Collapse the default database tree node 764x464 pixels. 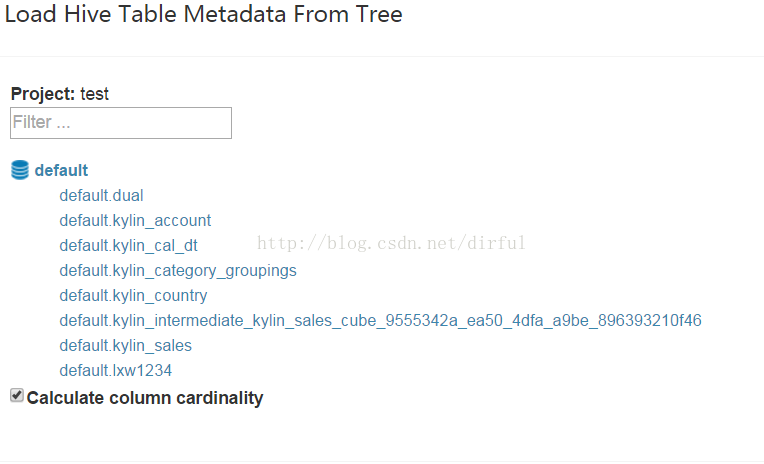pyautogui.click(x=20, y=170)
